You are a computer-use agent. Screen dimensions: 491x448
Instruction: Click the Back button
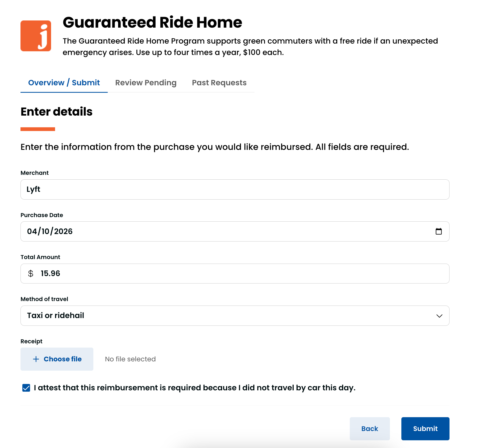pyautogui.click(x=369, y=429)
